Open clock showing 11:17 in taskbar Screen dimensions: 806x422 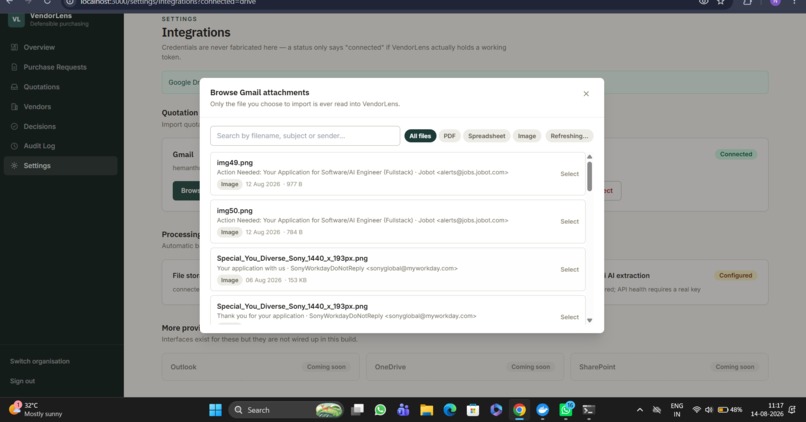[x=766, y=410]
